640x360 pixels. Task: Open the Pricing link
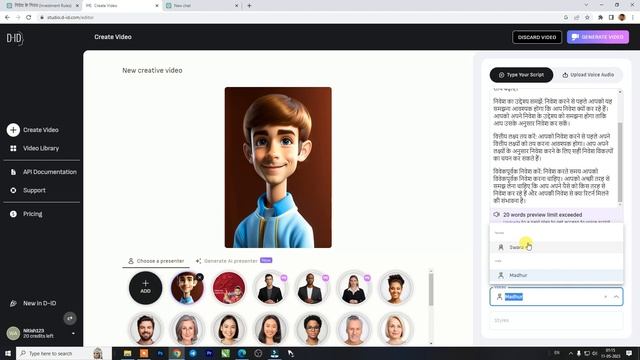pyautogui.click(x=33, y=214)
